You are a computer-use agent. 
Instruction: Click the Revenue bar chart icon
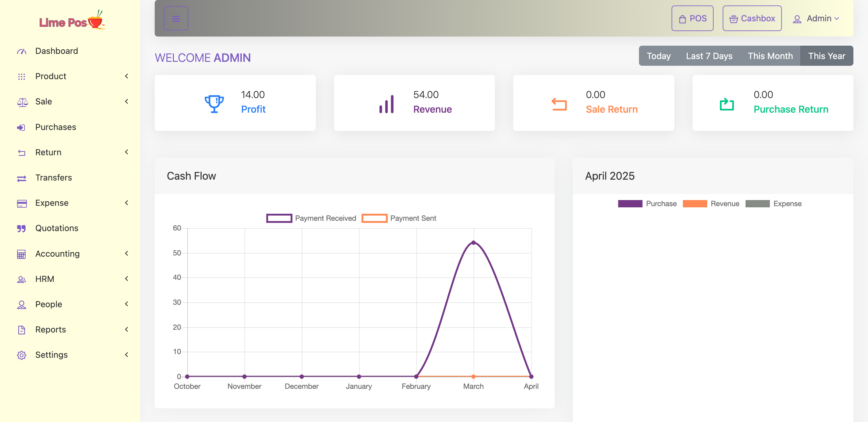pos(386,104)
